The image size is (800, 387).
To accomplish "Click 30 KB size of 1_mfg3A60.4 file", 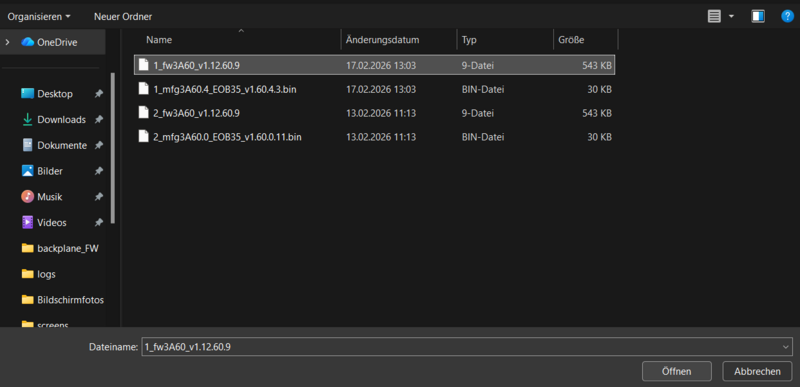I will [599, 90].
